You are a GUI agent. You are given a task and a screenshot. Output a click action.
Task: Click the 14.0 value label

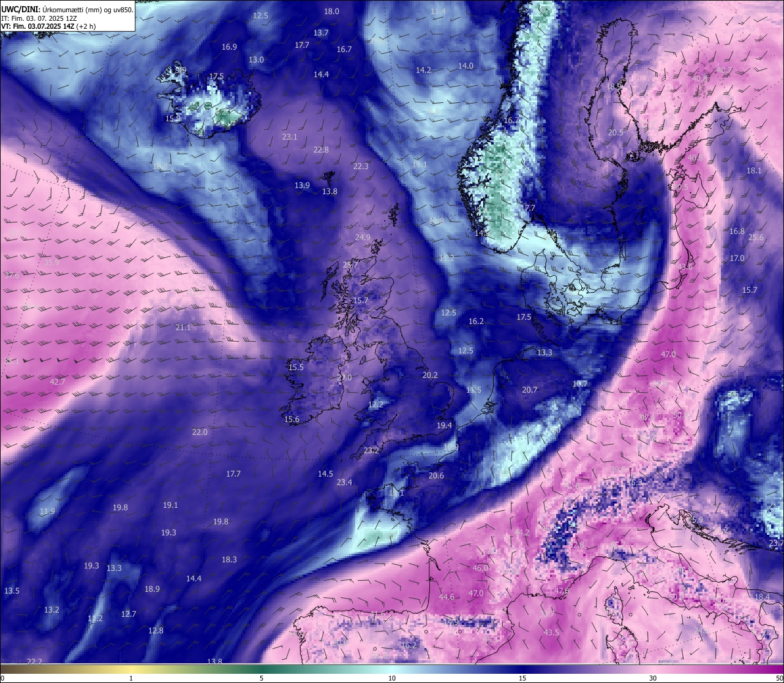click(x=466, y=66)
